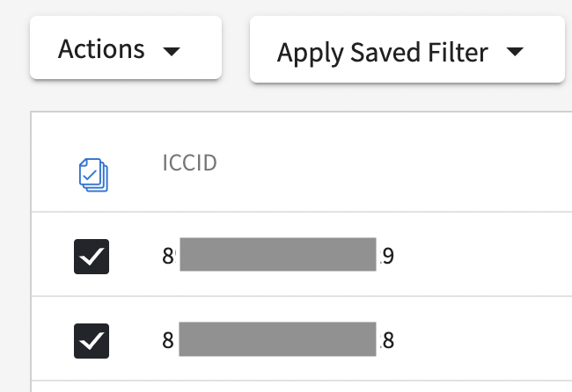Open the Apply Saved Filter dropdown
The width and height of the screenshot is (572, 392).
(407, 49)
